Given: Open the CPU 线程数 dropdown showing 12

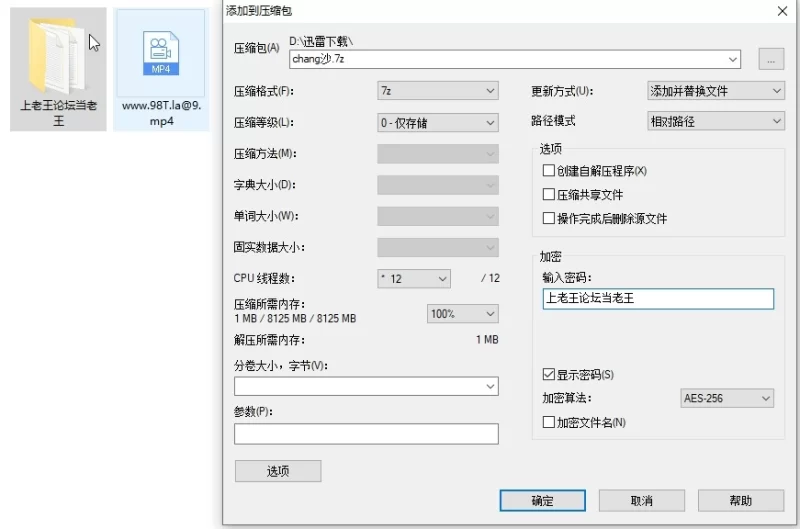Looking at the screenshot, I should coord(414,279).
